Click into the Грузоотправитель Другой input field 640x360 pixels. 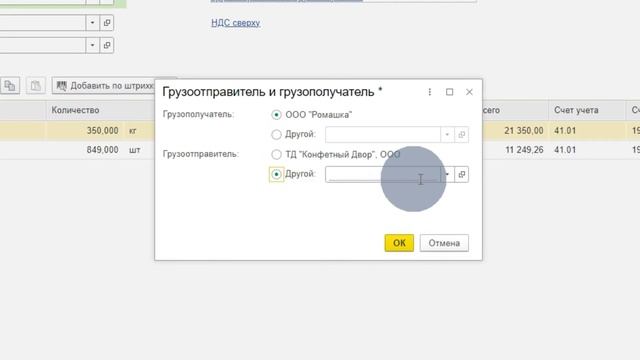[x=383, y=174]
